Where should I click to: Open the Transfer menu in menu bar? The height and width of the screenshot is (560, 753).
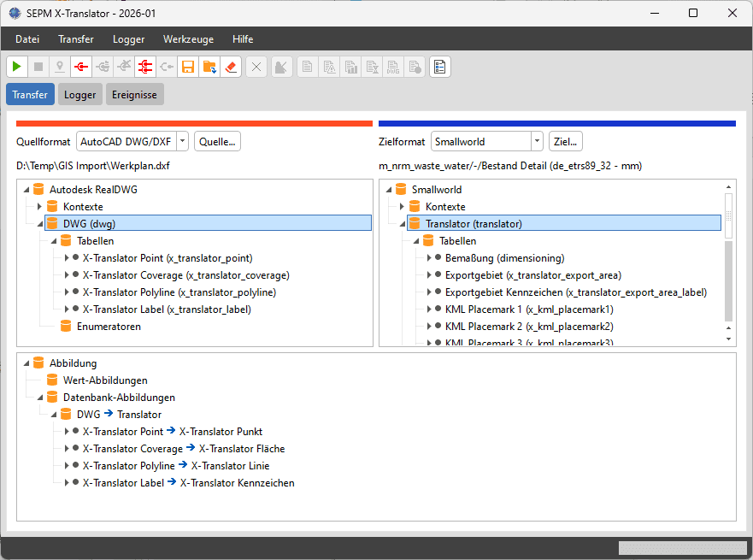pyautogui.click(x=76, y=39)
